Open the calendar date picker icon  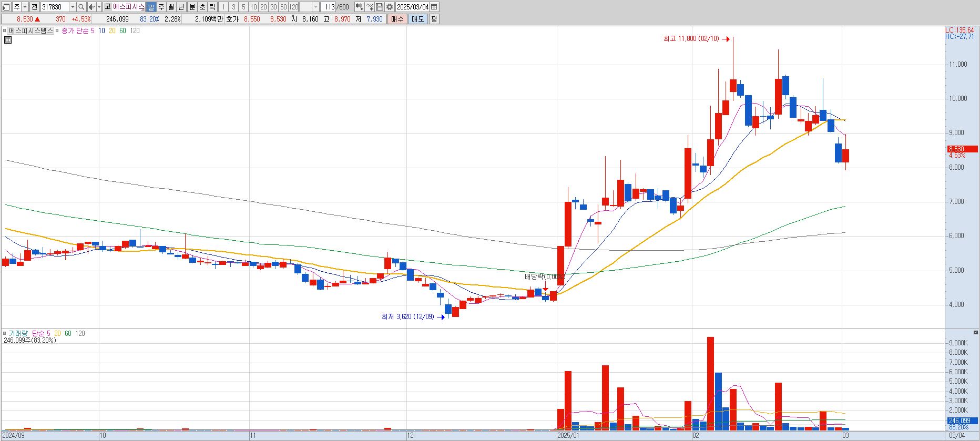434,7
